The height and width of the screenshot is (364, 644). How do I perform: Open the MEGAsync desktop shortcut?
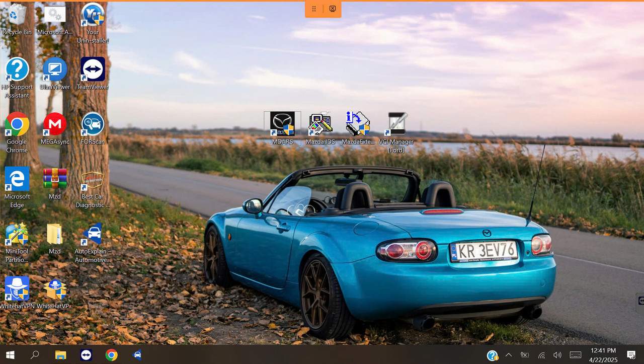pyautogui.click(x=55, y=129)
